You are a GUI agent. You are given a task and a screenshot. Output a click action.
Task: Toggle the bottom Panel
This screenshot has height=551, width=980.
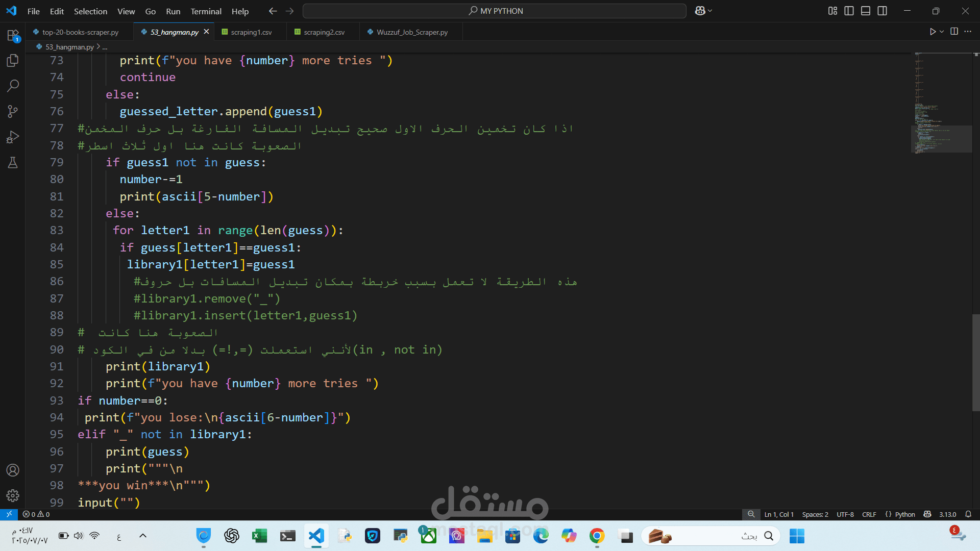point(866,11)
